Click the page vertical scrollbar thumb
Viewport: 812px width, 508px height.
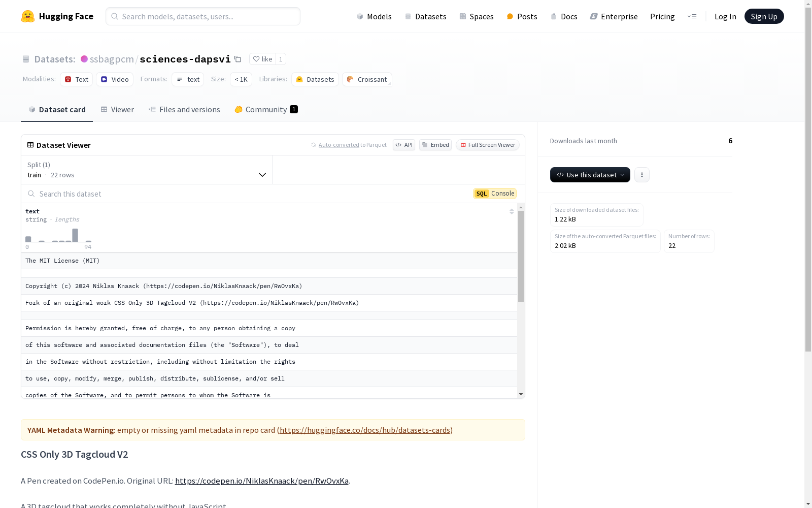point(808,179)
